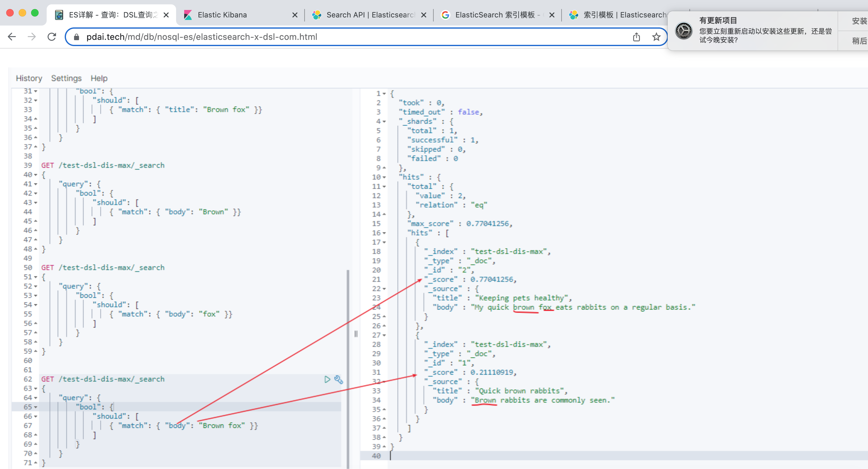
Task: Select the ES详解 查询 DSL查询 tab
Action: [x=111, y=15]
